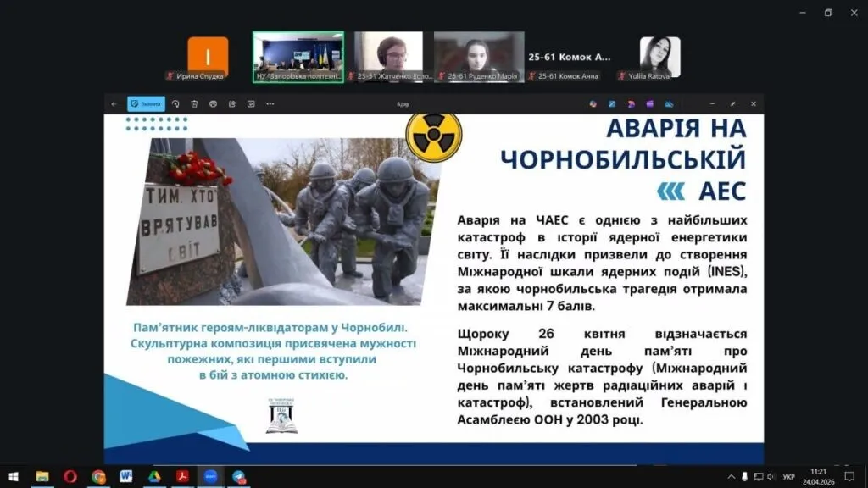Open Adobe Acrobat from taskbar
The height and width of the screenshot is (488, 868).
click(183, 476)
